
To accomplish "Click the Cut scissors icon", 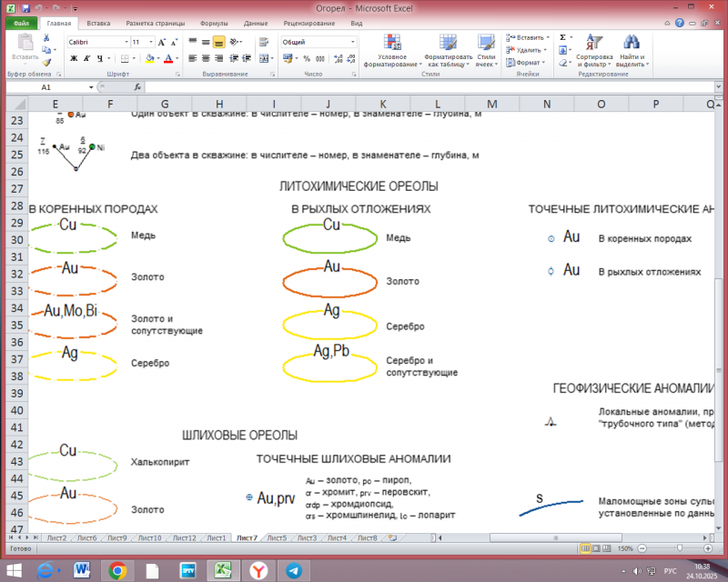I will pyautogui.click(x=45, y=39).
